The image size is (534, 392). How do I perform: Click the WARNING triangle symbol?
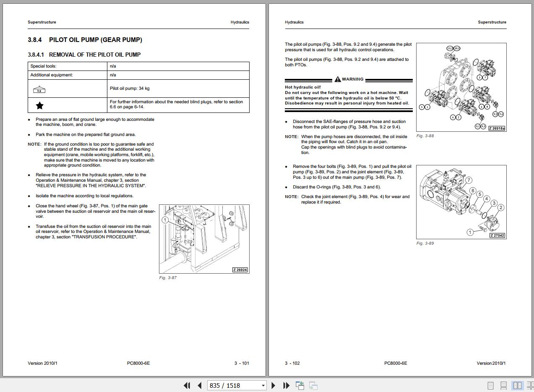[x=338, y=79]
